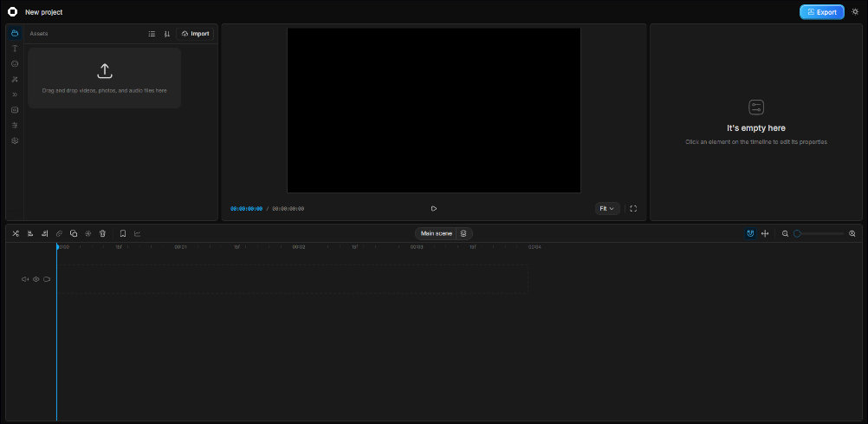
Task: Click the black preview canvas
Action: pos(434,110)
